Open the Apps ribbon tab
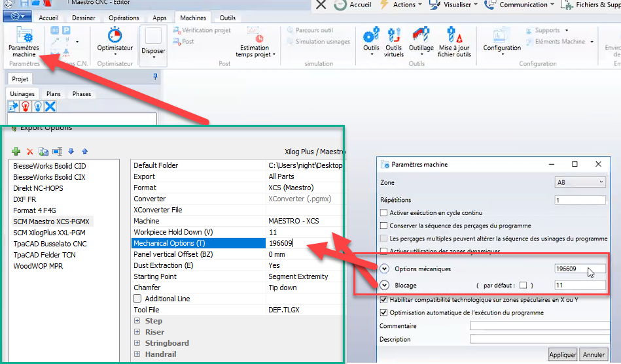 point(160,18)
